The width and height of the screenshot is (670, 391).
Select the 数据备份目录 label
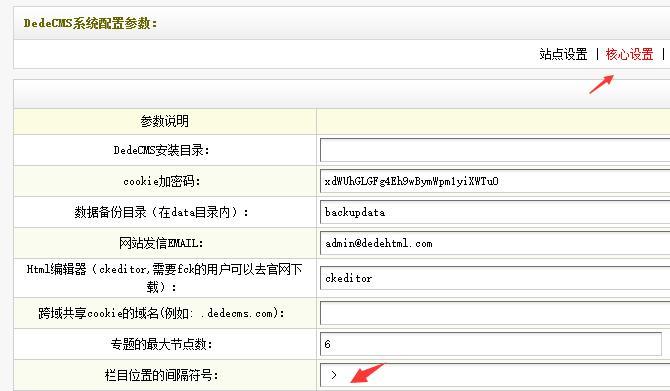(x=162, y=212)
